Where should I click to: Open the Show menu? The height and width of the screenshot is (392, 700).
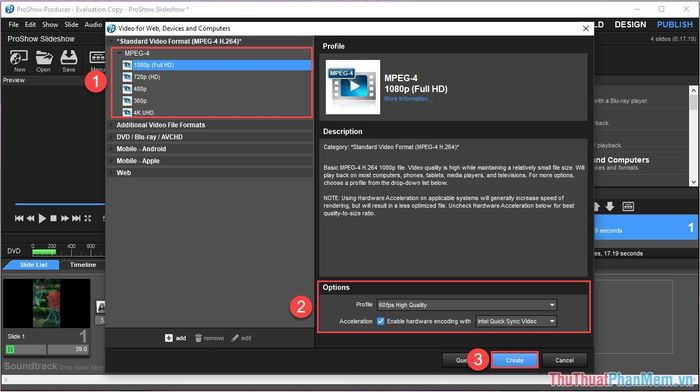click(50, 25)
